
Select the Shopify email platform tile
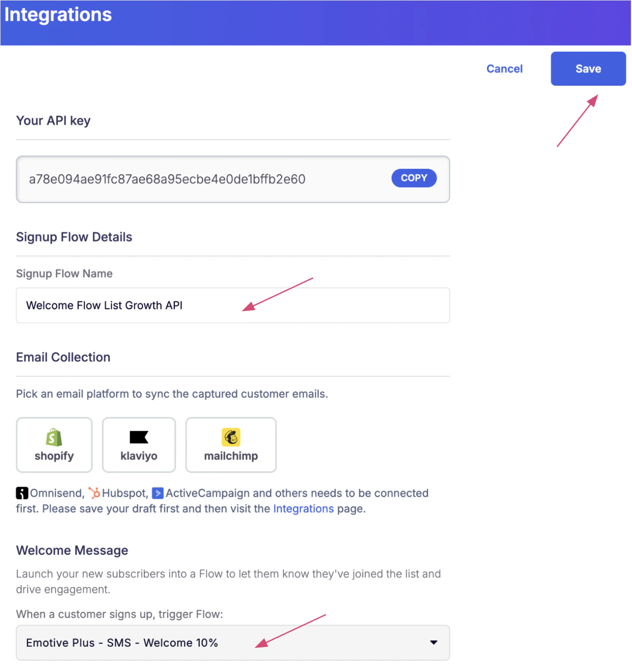[x=53, y=445]
